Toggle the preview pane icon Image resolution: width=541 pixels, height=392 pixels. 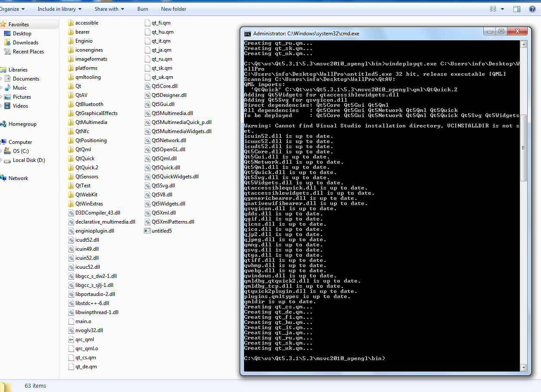click(517, 9)
